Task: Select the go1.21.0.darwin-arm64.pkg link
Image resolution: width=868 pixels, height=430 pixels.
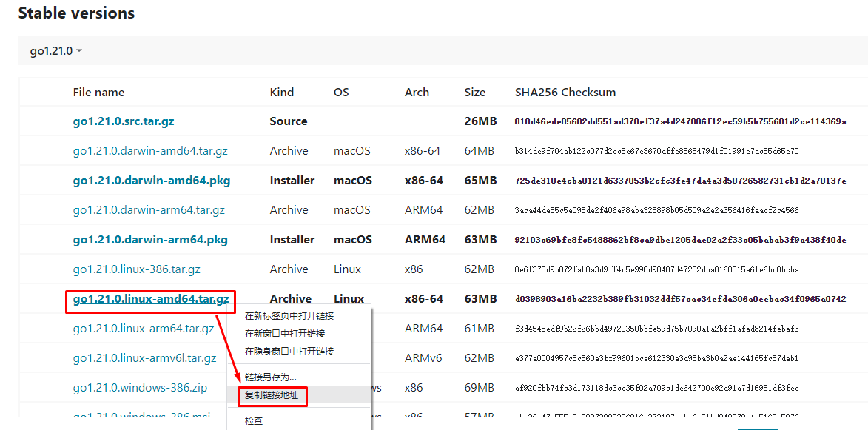Action: (150, 240)
